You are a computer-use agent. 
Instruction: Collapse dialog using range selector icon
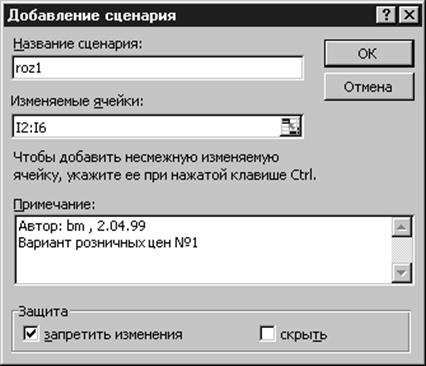click(x=290, y=127)
